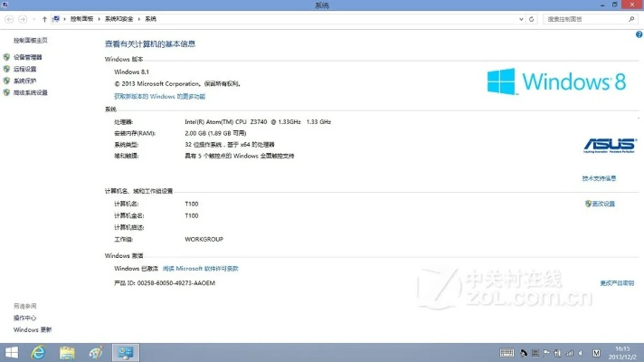Click 系统保护 (System protection) shield link
644x362 pixels.
point(24,81)
